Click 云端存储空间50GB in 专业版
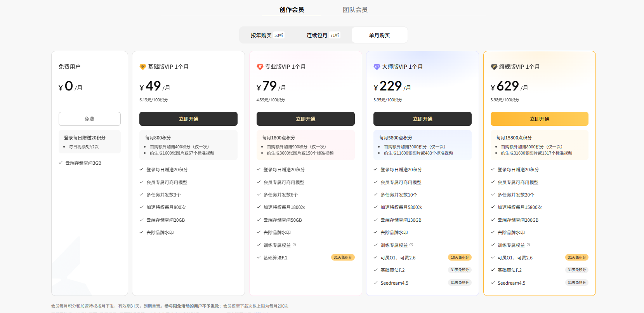The image size is (644, 313). 283,220
